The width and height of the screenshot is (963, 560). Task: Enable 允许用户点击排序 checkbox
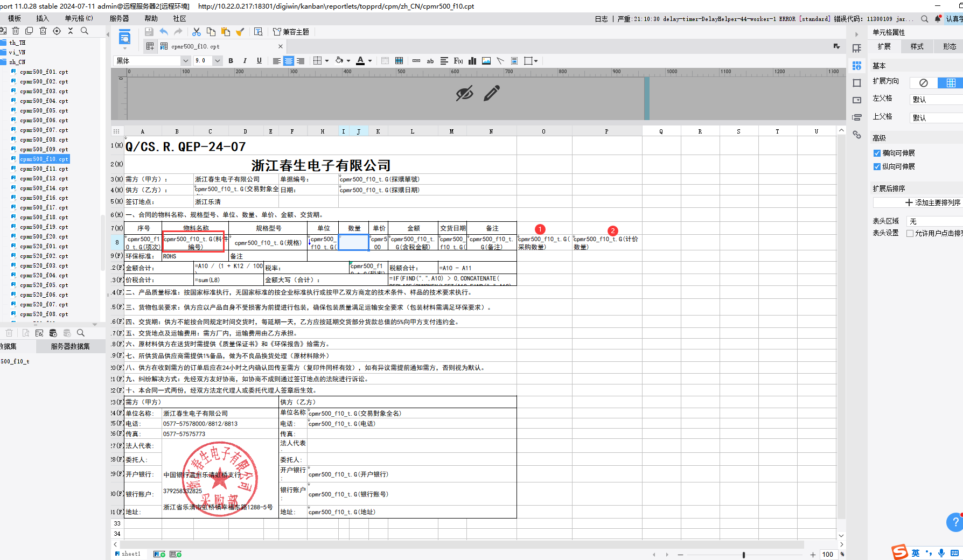click(910, 233)
